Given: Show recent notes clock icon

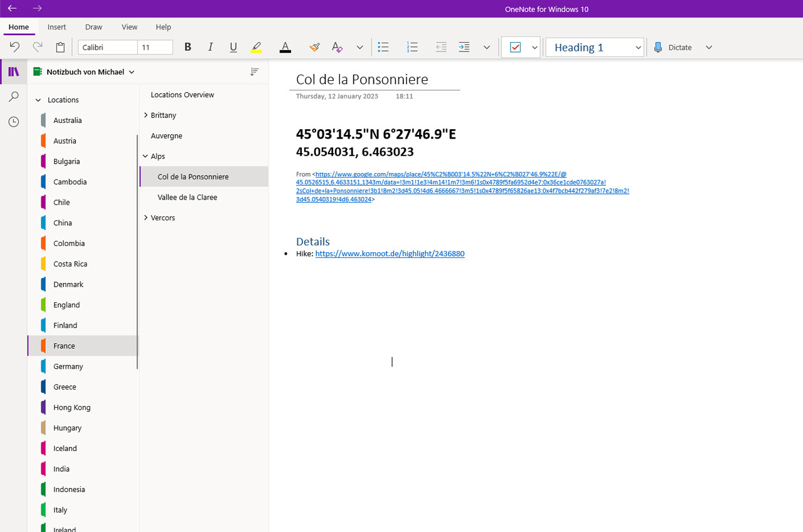Looking at the screenshot, I should [x=13, y=122].
